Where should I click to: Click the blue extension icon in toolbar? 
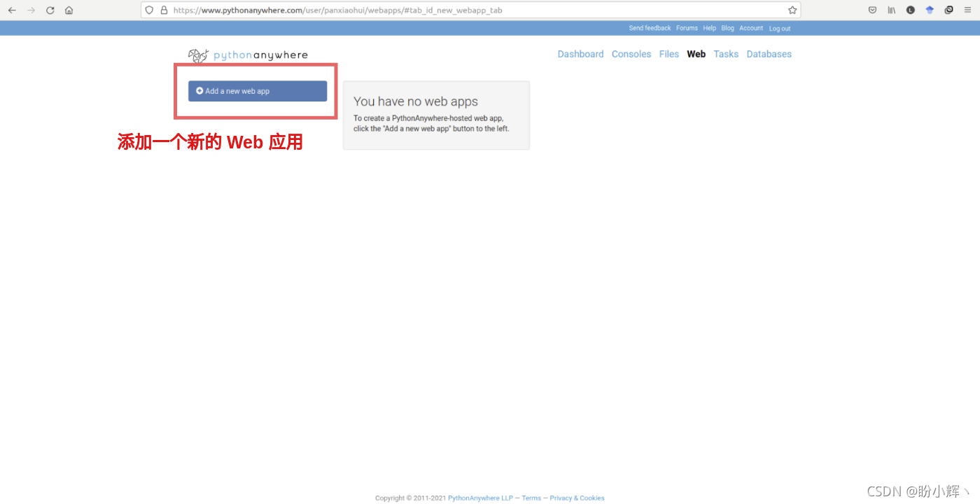(930, 10)
